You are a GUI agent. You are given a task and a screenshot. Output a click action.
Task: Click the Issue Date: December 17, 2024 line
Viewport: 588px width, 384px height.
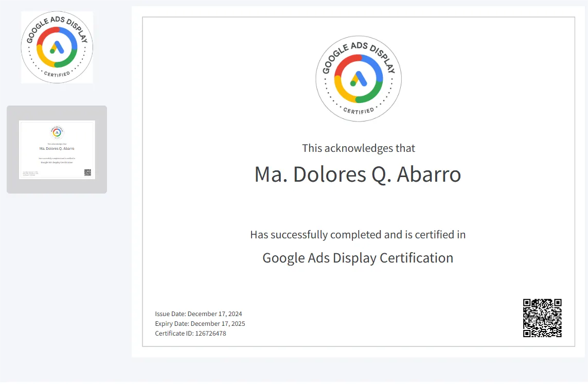click(199, 314)
